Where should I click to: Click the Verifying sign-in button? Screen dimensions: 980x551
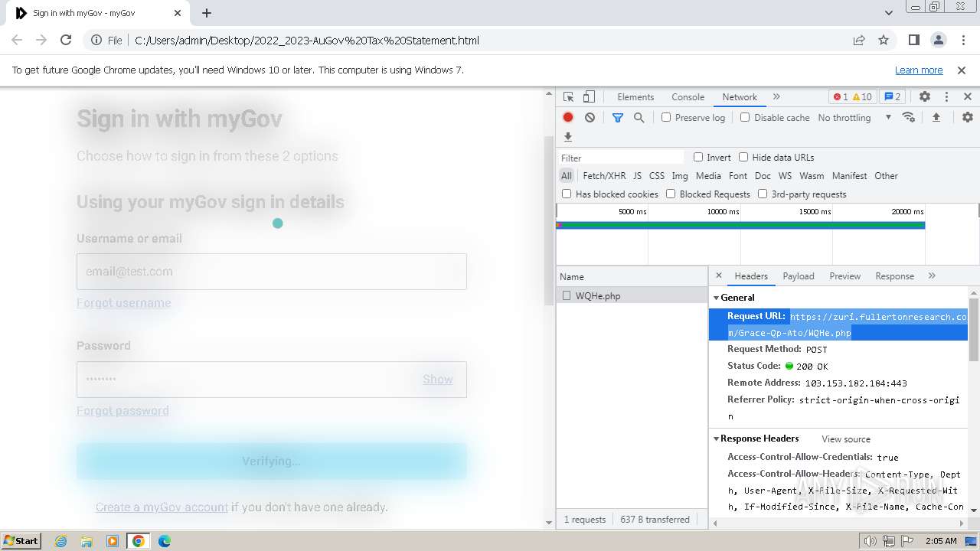coord(272,461)
